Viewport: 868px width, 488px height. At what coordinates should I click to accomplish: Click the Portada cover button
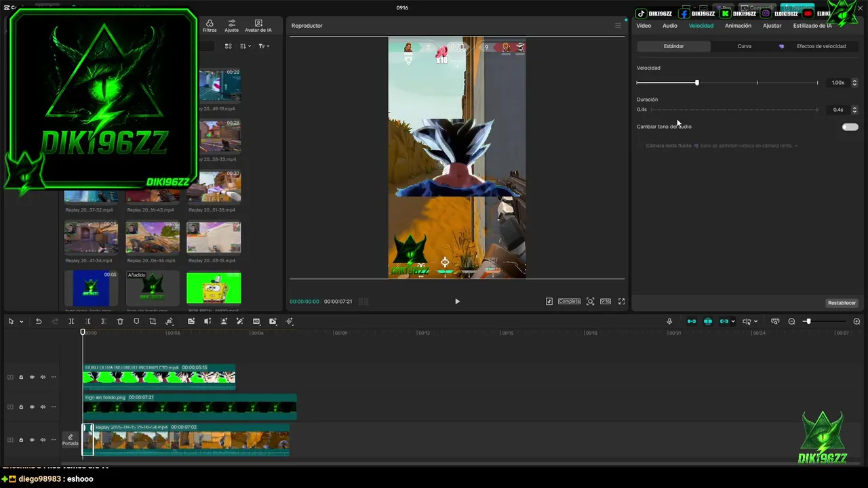pyautogui.click(x=71, y=440)
